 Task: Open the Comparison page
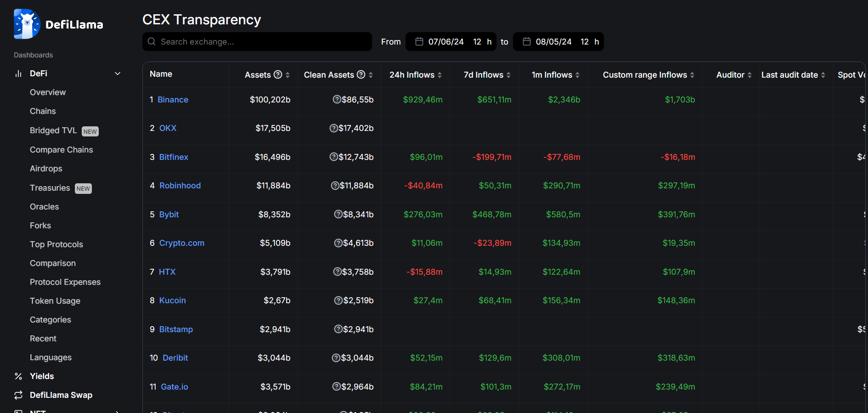coord(53,263)
